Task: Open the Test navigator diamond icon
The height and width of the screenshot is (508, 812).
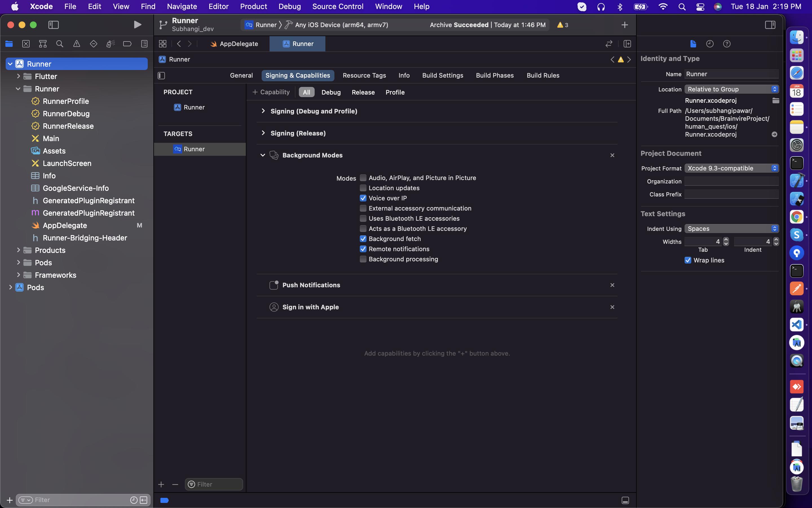Action: pos(94,44)
